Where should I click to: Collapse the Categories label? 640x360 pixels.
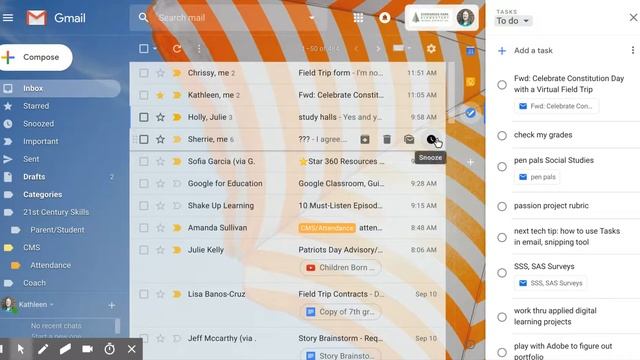(42, 194)
